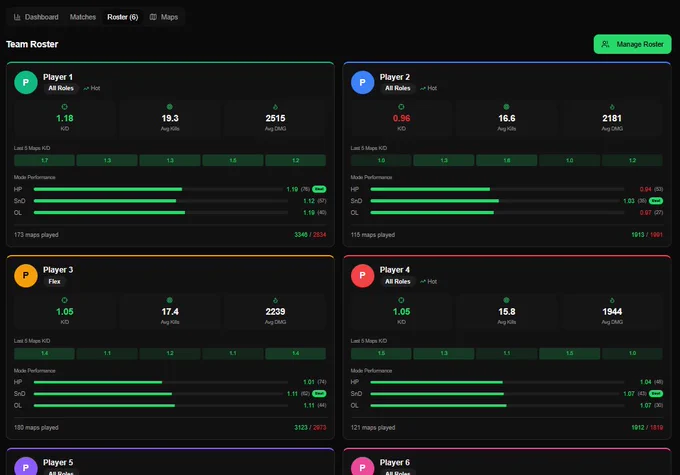Screen dimensions: 680x475
Task: Click the '115 maps played' text
Action: coord(373,235)
